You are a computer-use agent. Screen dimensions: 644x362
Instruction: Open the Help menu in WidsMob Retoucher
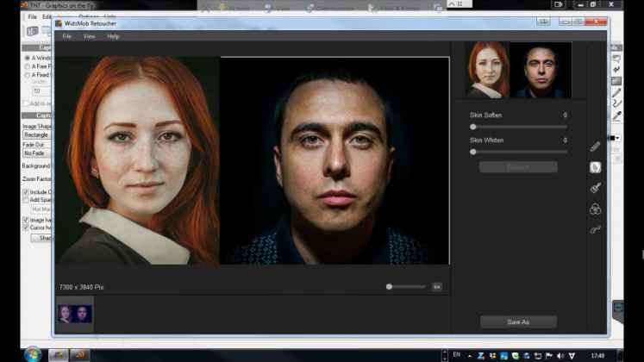[x=113, y=36]
